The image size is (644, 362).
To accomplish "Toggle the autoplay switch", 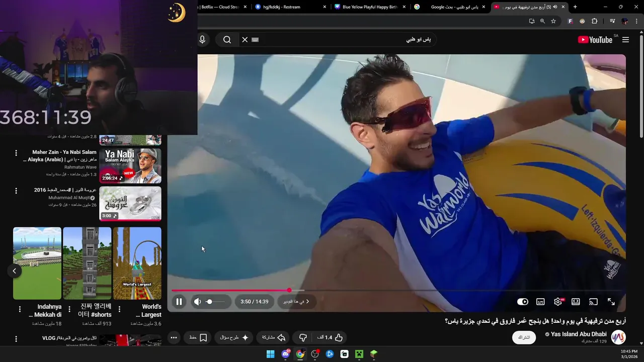I will point(523,302).
